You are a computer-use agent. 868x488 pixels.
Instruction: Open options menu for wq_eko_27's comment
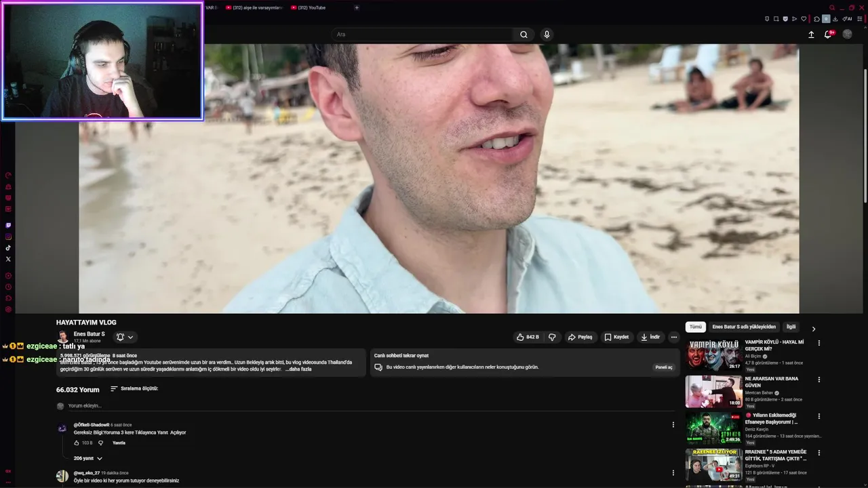(673, 473)
